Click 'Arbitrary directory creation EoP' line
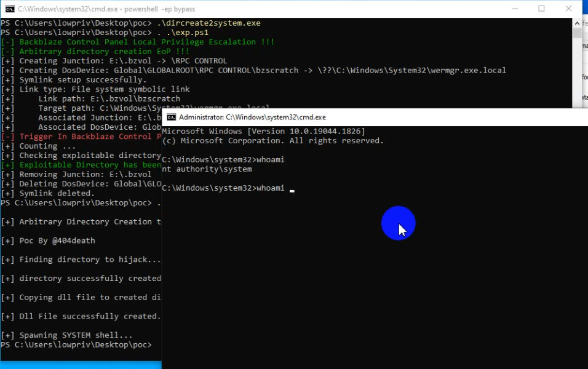Viewport: 588px width, 369px height. coord(95,52)
